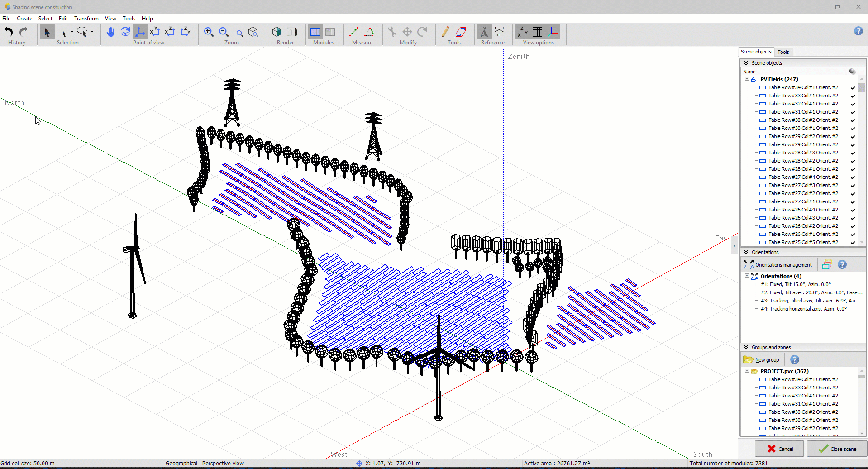The height and width of the screenshot is (469, 868).
Task: Open pencil edit tool
Action: (445, 32)
